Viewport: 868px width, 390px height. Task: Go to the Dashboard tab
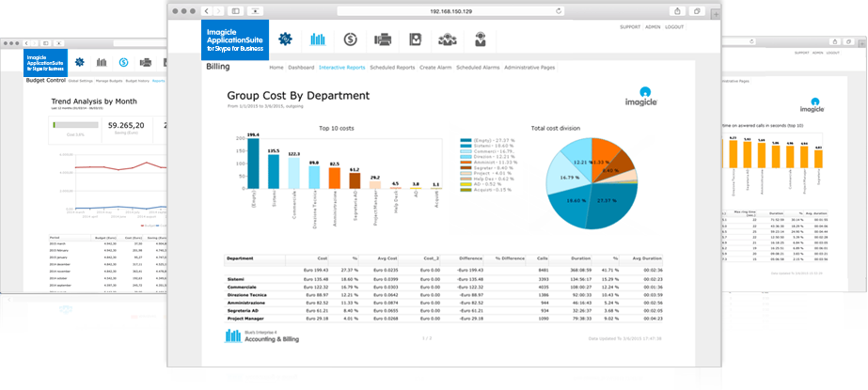(301, 68)
